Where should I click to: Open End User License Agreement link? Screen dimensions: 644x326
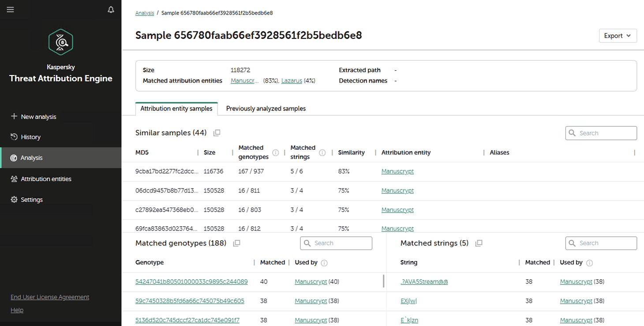50,297
